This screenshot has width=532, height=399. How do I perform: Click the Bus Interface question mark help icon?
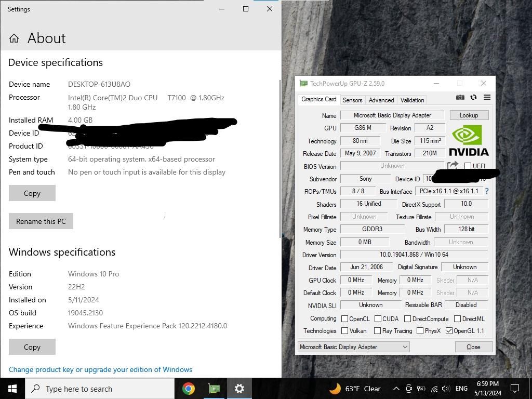click(487, 191)
